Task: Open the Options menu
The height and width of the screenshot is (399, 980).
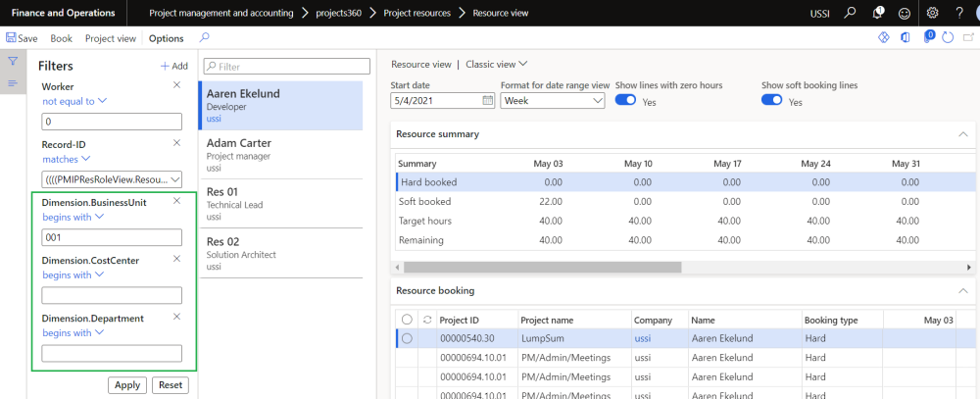Action: [166, 38]
